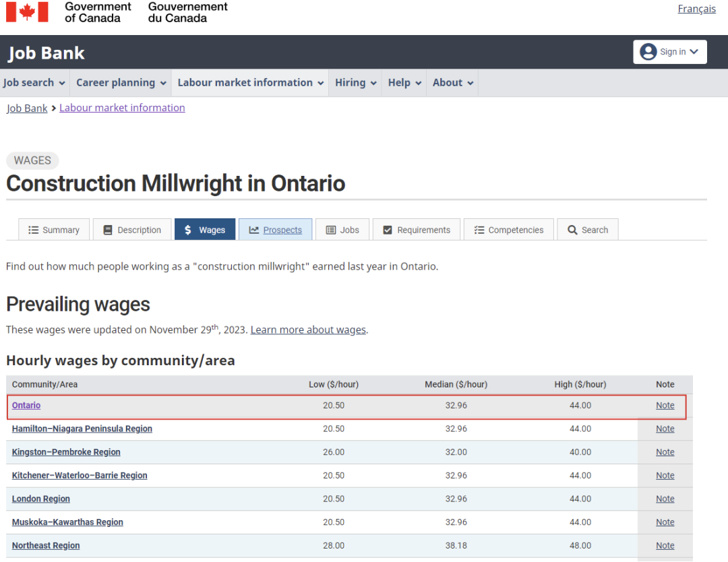Image resolution: width=728 pixels, height=562 pixels.
Task: Switch to the Description tab
Action: (x=132, y=230)
